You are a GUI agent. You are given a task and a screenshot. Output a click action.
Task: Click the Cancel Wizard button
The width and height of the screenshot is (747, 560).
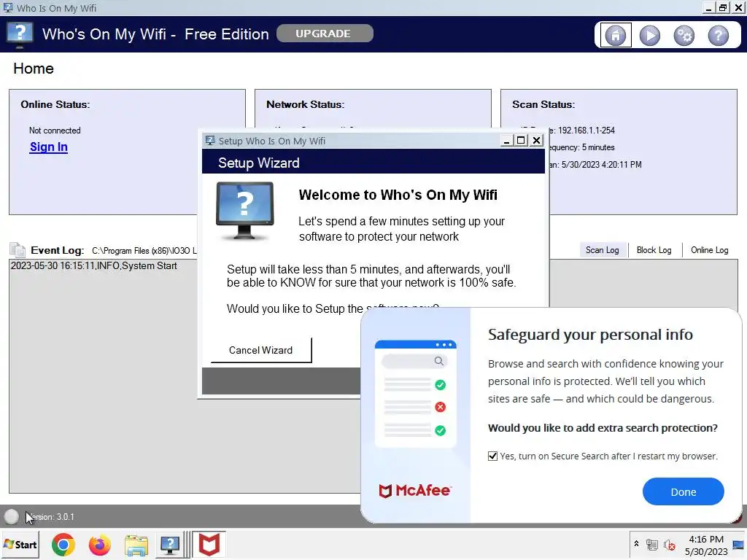click(260, 350)
